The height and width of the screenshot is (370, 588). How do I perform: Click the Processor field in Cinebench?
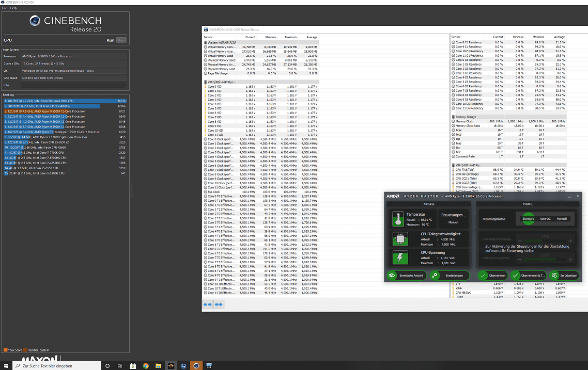pyautogui.click(x=73, y=56)
